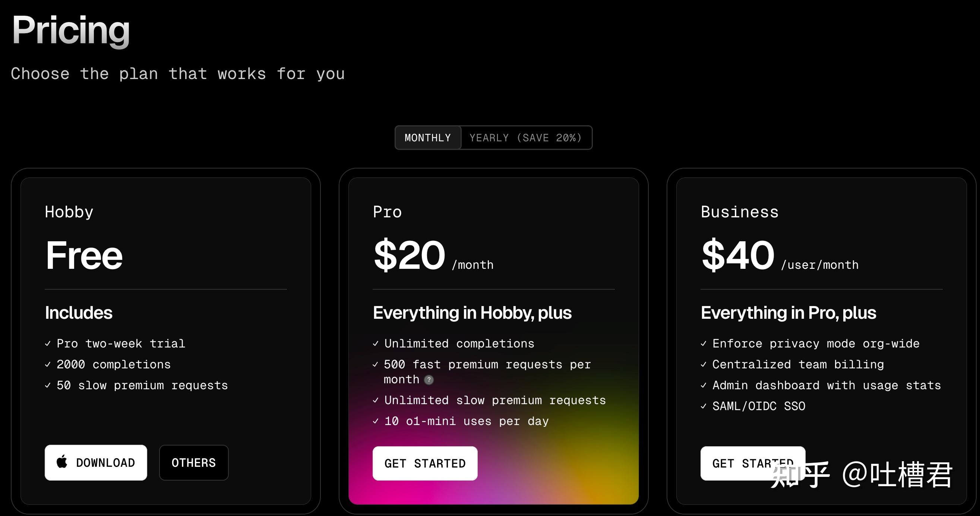This screenshot has height=516, width=980.
Task: Click the Business plan title
Action: click(740, 212)
